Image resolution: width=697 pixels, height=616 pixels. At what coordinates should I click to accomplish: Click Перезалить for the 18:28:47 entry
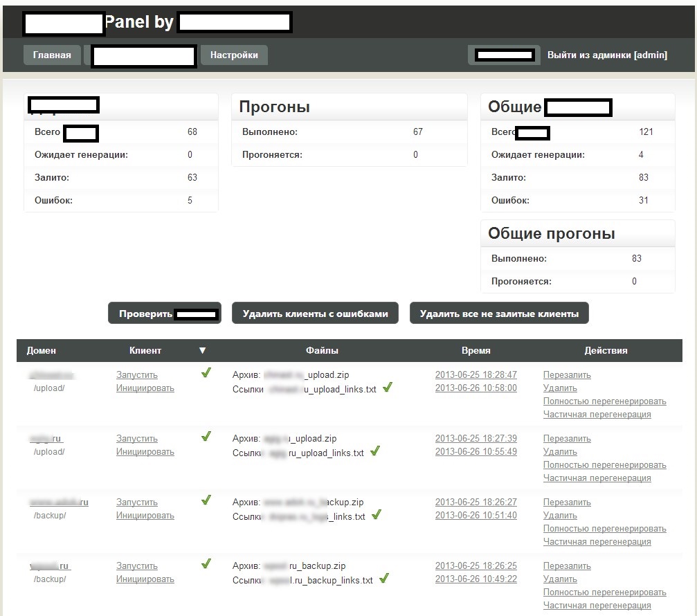(x=567, y=374)
